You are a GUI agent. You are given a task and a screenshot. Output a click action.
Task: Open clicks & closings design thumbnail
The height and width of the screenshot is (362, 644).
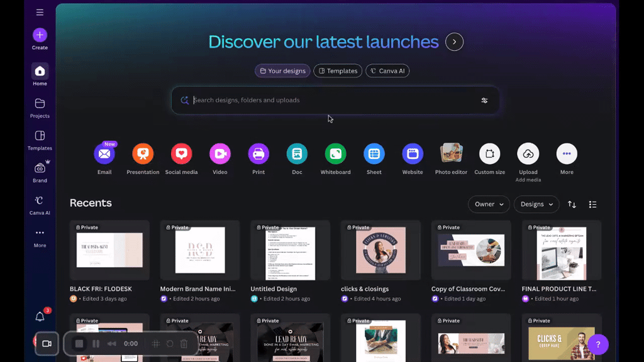[380, 250]
